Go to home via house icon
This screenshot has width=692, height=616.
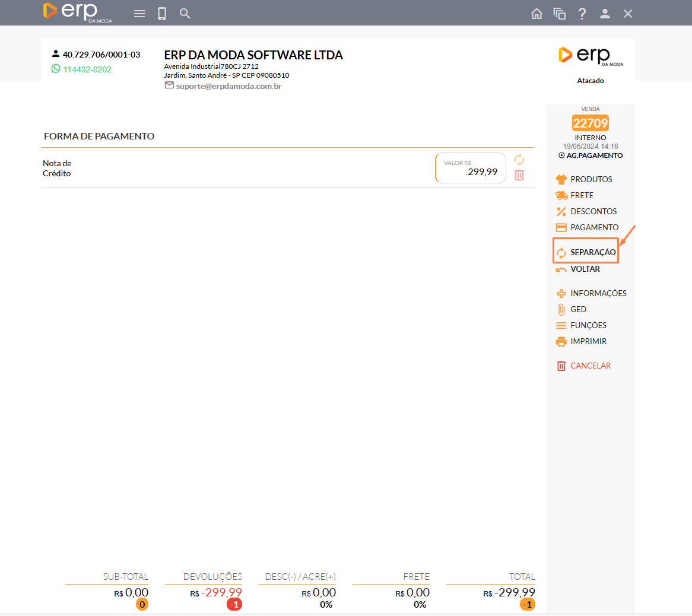537,14
